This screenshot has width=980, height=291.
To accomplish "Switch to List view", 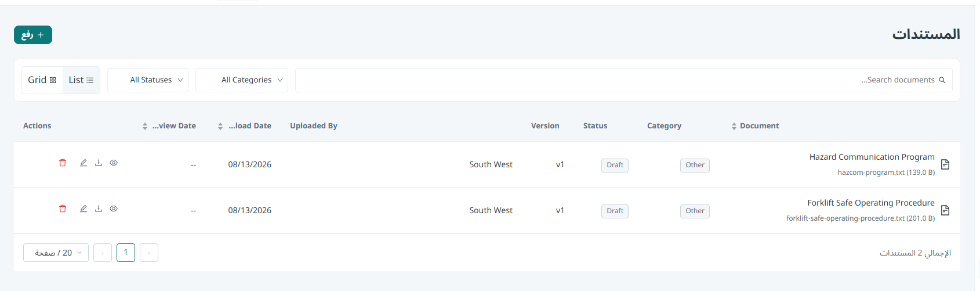I will click(81, 80).
